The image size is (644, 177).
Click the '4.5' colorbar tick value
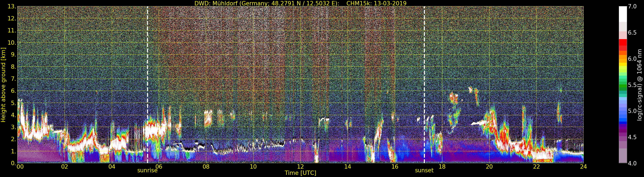[632, 137]
